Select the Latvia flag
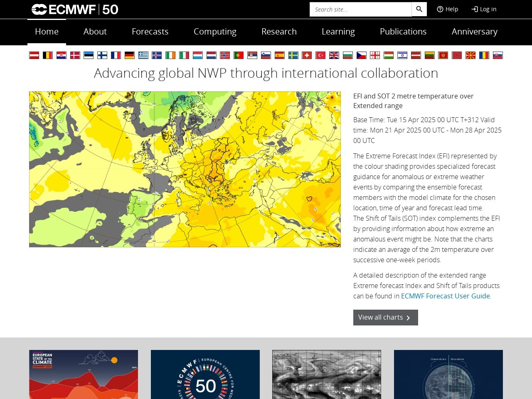 pyautogui.click(x=416, y=55)
